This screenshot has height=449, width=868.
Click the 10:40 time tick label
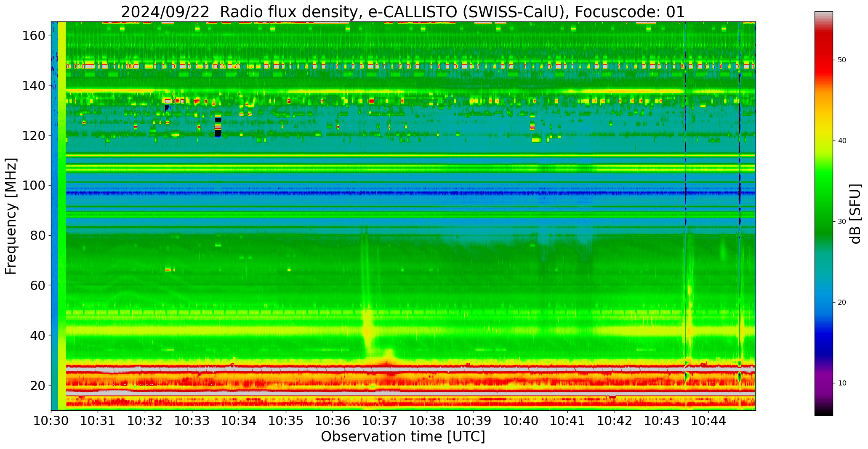tap(521, 421)
